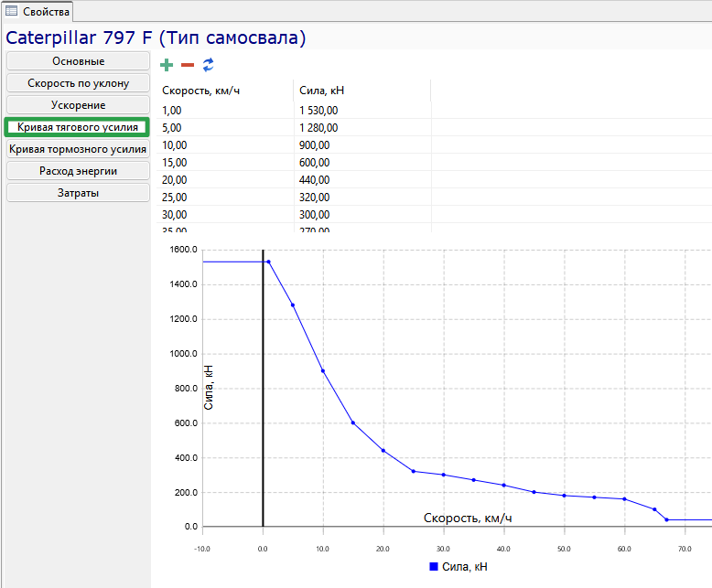This screenshot has height=588, width=712.
Task: Click the Свойства tab icon
Action: tap(11, 11)
